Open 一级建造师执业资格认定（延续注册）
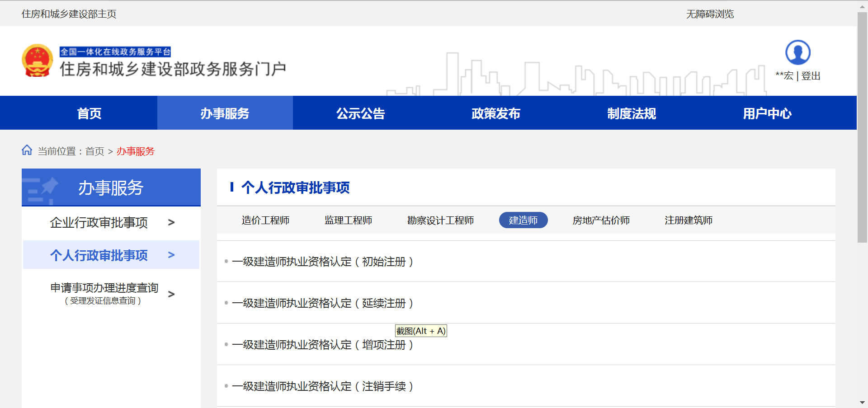Image resolution: width=868 pixels, height=408 pixels. pyautogui.click(x=322, y=303)
